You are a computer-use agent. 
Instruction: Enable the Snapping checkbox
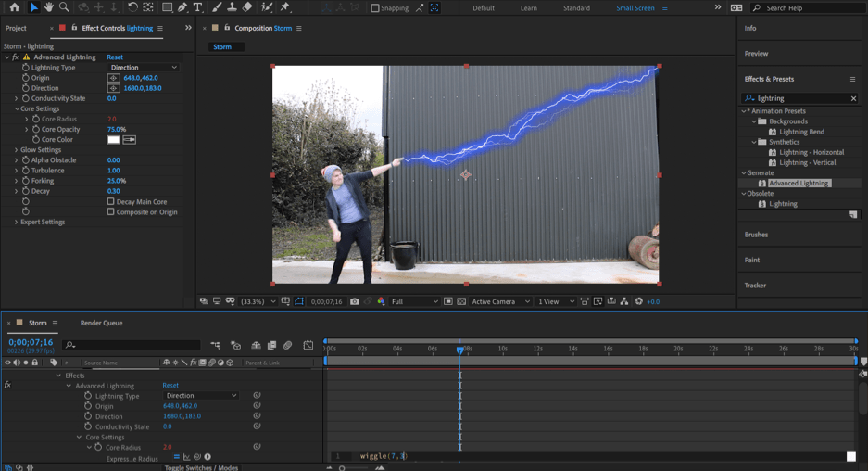[x=375, y=8]
